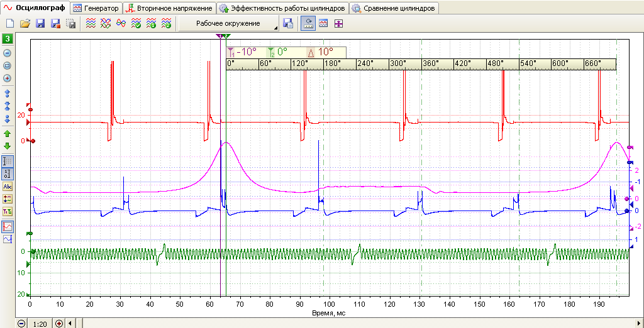Zoom in vertically with red plus circle
The image size is (644, 328).
(x=8, y=78)
